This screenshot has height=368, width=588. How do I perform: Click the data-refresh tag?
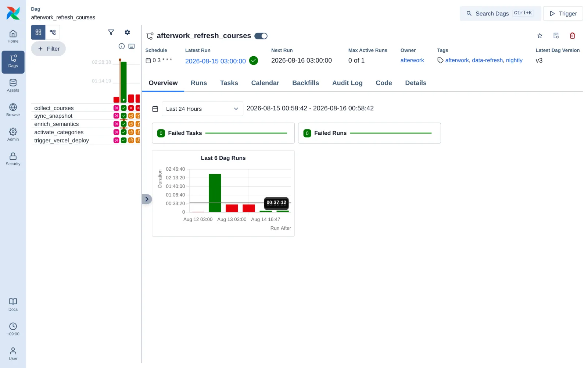pos(487,60)
